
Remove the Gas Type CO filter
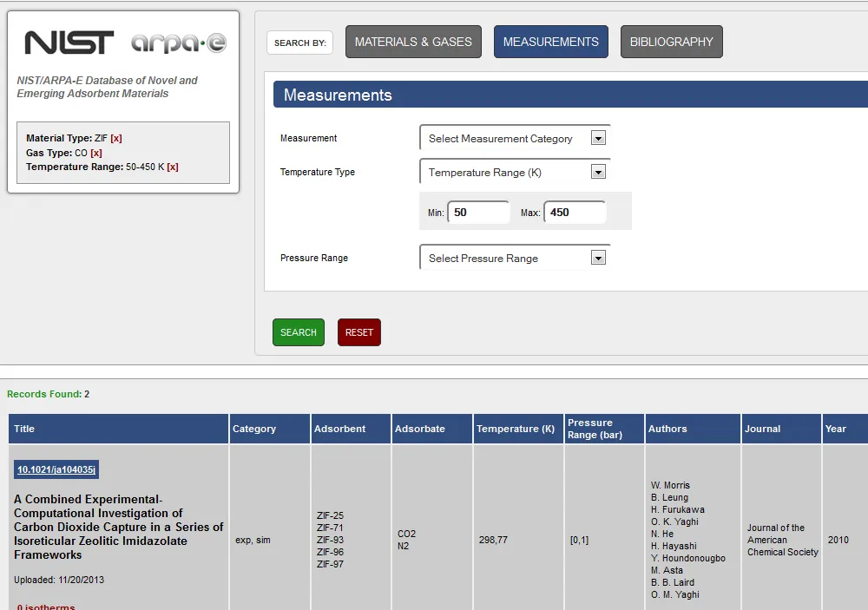point(96,153)
